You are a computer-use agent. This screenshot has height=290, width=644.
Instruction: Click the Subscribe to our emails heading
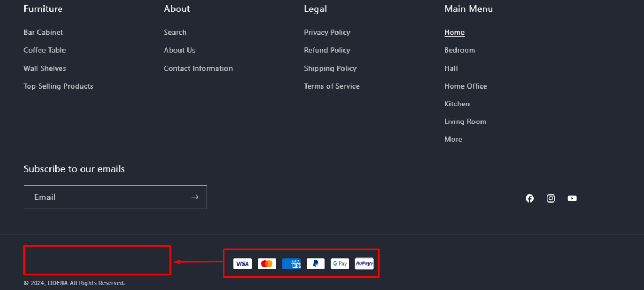coord(74,169)
